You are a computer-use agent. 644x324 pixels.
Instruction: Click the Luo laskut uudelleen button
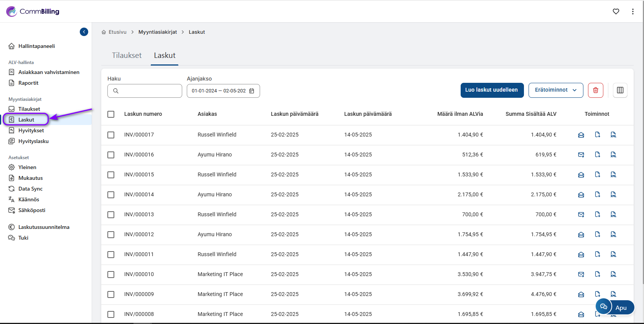492,90
